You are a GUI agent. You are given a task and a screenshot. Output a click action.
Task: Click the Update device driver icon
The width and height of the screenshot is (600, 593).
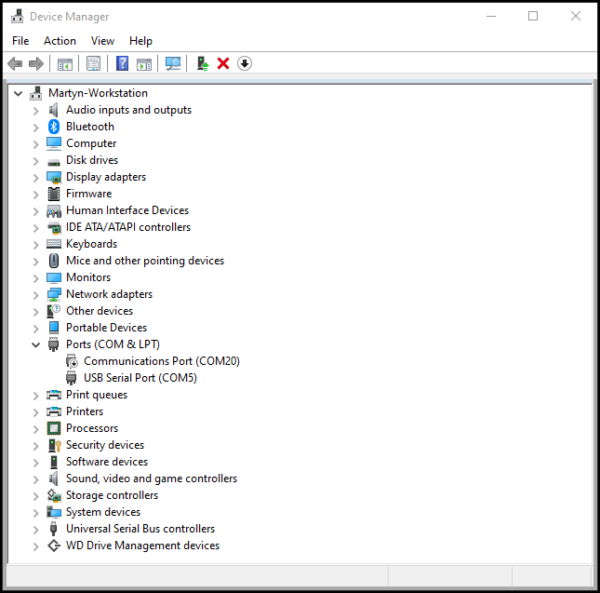[x=203, y=64]
